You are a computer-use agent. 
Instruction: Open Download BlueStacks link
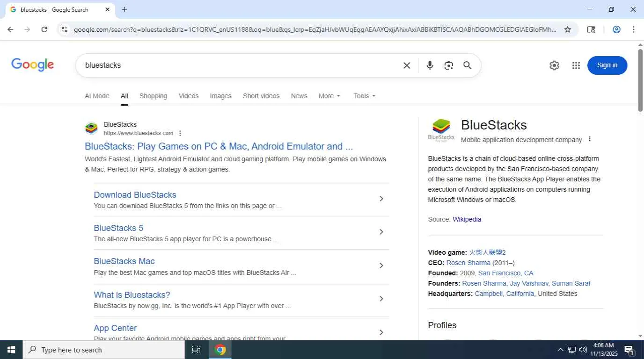(x=135, y=195)
